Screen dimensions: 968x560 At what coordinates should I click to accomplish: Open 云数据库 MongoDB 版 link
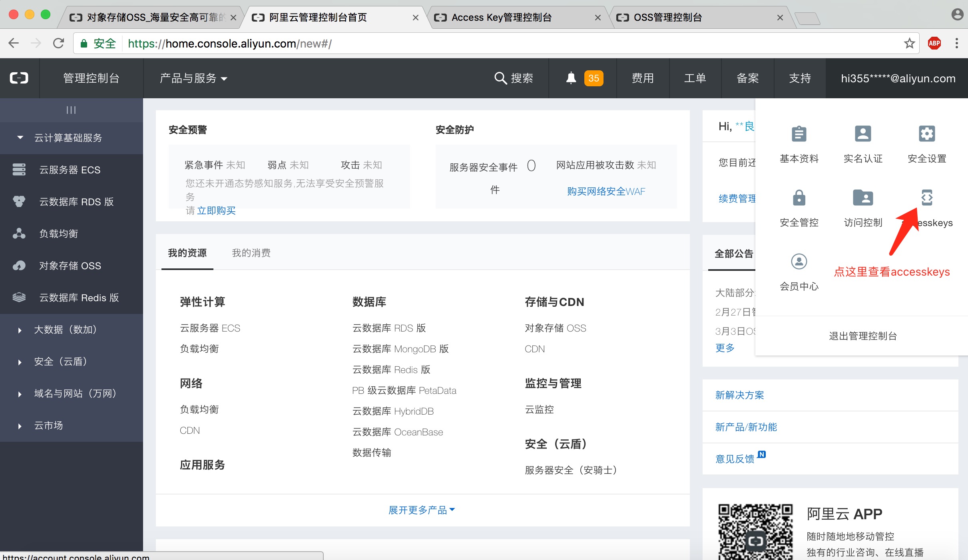[x=400, y=349]
